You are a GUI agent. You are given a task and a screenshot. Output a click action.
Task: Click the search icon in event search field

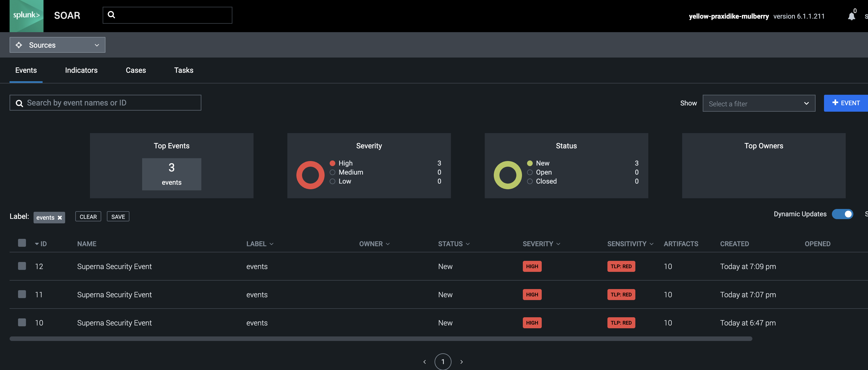(19, 103)
